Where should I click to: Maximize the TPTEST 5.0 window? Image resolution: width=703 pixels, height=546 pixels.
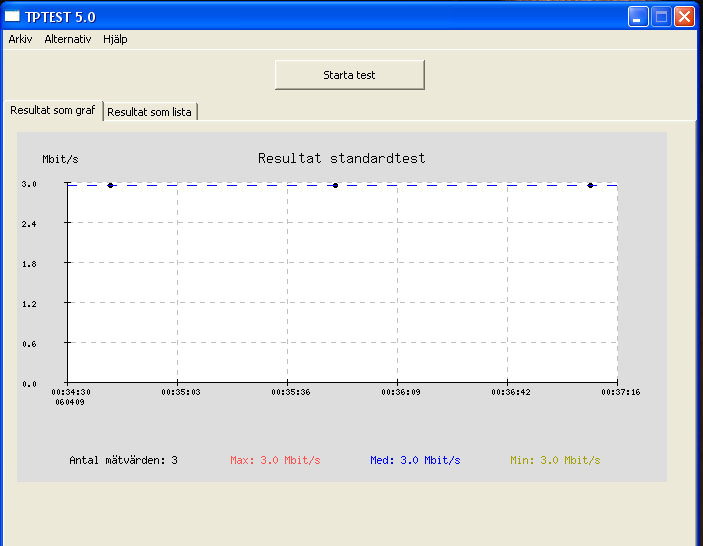point(661,17)
